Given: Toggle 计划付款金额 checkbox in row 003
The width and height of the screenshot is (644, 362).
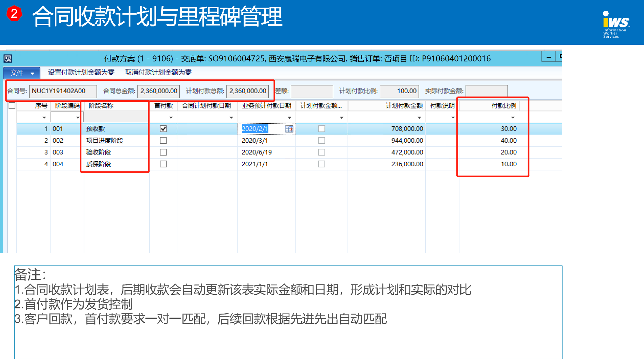Looking at the screenshot, I should [322, 152].
